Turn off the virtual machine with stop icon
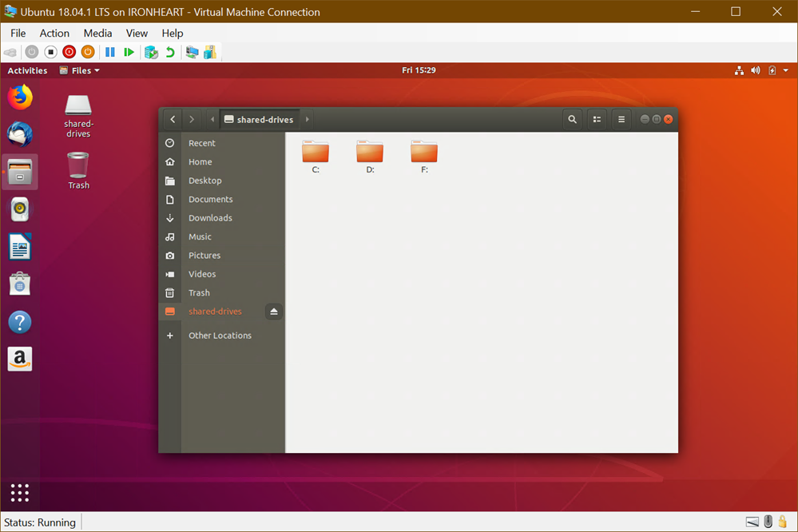Image resolution: width=798 pixels, height=532 pixels. click(50, 52)
